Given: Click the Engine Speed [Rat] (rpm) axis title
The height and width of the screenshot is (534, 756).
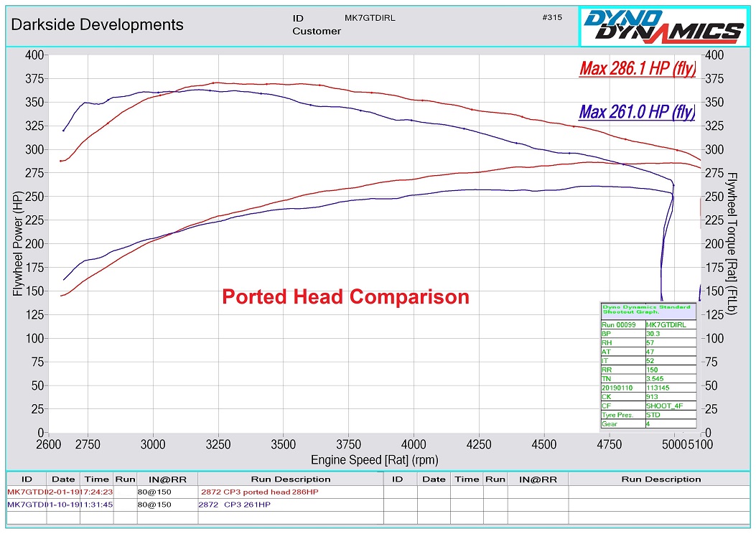Looking at the screenshot, I should click(375, 460).
